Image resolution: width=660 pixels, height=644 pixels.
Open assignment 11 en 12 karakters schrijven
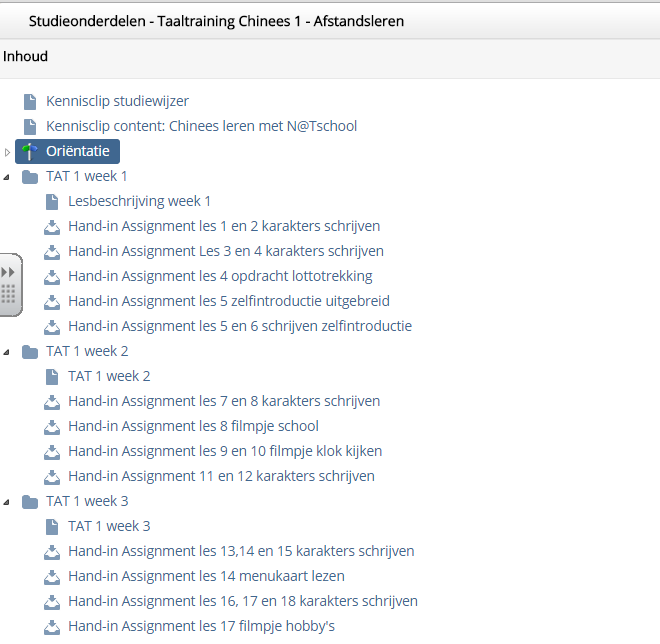pyautogui.click(x=221, y=476)
